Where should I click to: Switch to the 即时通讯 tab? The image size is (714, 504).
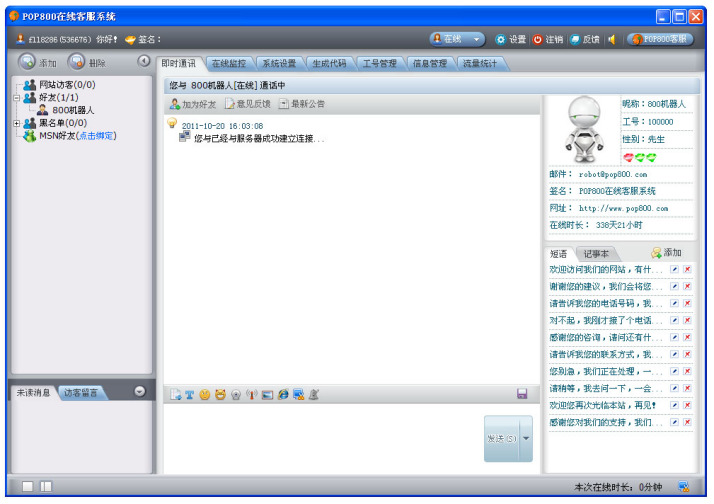pos(178,64)
